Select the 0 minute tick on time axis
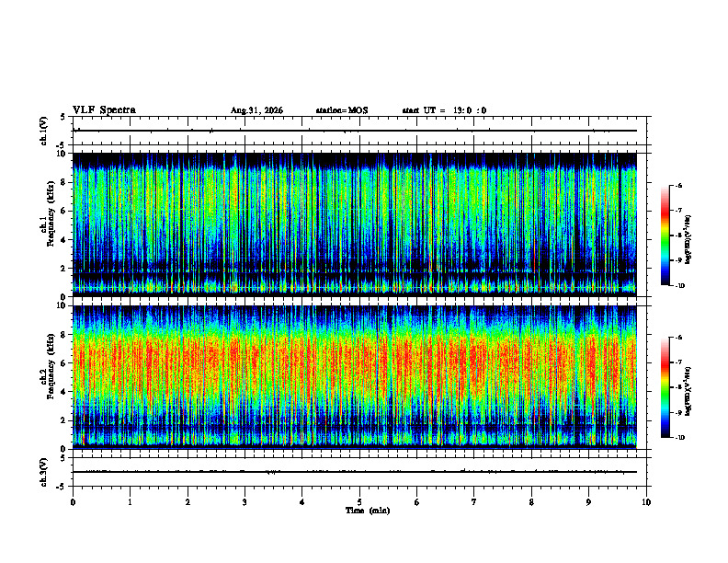 (x=73, y=502)
